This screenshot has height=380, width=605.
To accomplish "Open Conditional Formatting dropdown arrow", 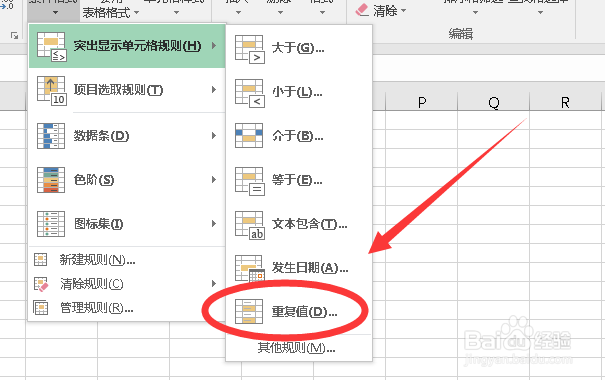I will click(56, 13).
